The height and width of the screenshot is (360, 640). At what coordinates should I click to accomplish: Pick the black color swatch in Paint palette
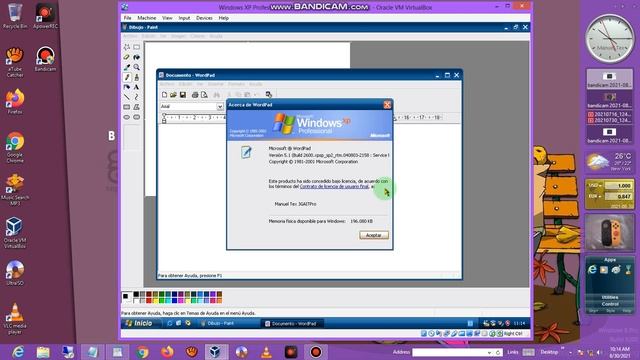136,294
